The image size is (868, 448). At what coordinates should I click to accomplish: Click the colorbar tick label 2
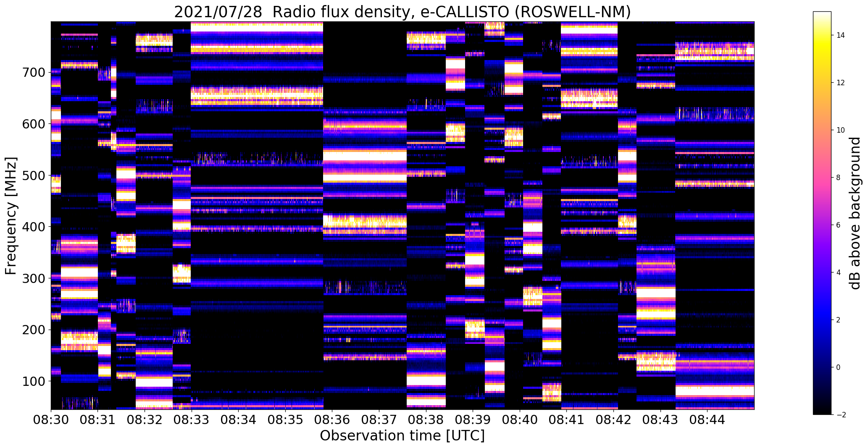[838, 320]
